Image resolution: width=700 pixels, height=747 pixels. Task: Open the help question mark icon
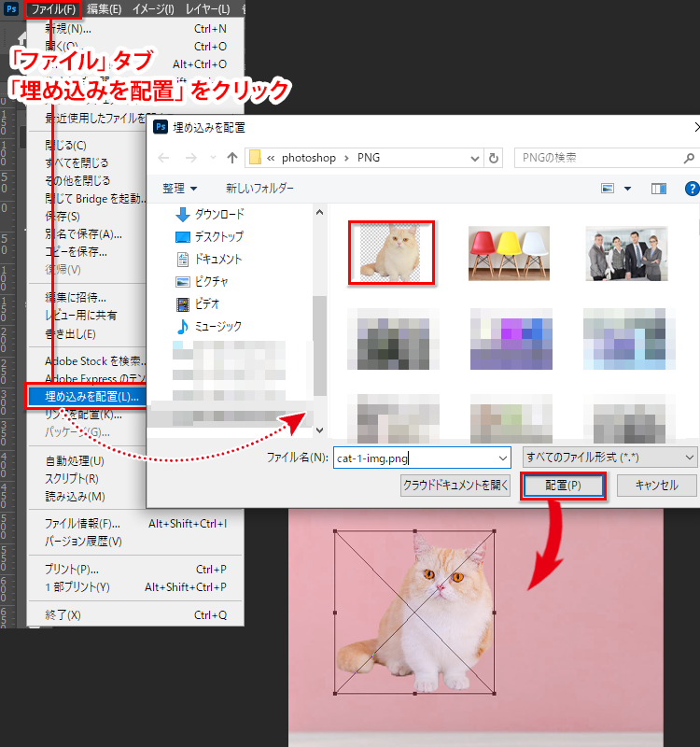coord(692,189)
